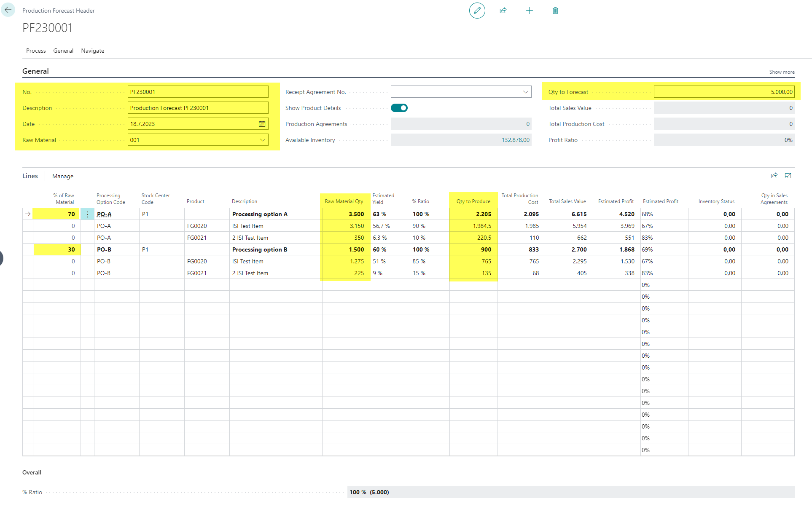
Task: Click Available Inventory value 132.878,00
Action: point(515,140)
